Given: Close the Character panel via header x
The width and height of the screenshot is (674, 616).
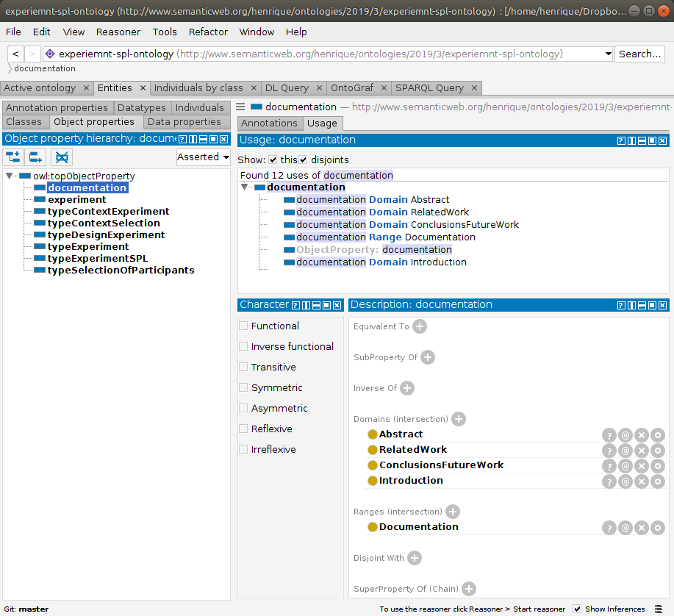Looking at the screenshot, I should tap(337, 305).
